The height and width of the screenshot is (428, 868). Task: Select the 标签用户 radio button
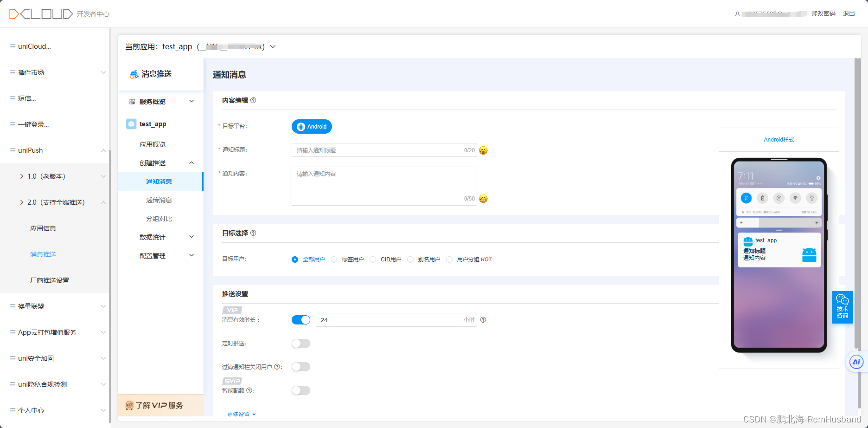click(334, 259)
